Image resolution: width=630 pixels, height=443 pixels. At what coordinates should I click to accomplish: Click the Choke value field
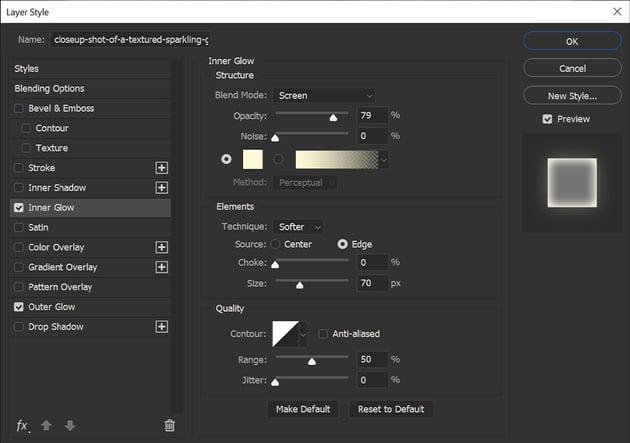tap(372, 263)
